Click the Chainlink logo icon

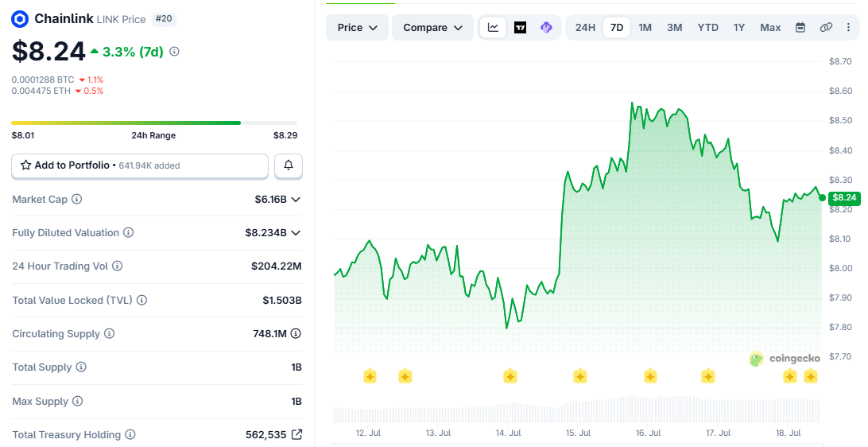tap(20, 19)
